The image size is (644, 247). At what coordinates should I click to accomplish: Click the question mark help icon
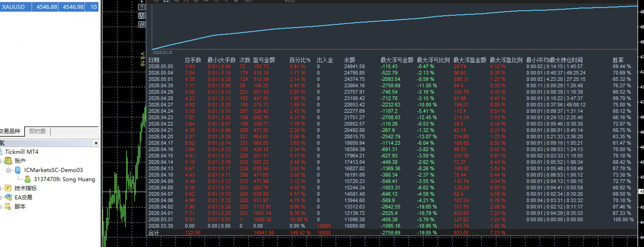click(142, 7)
